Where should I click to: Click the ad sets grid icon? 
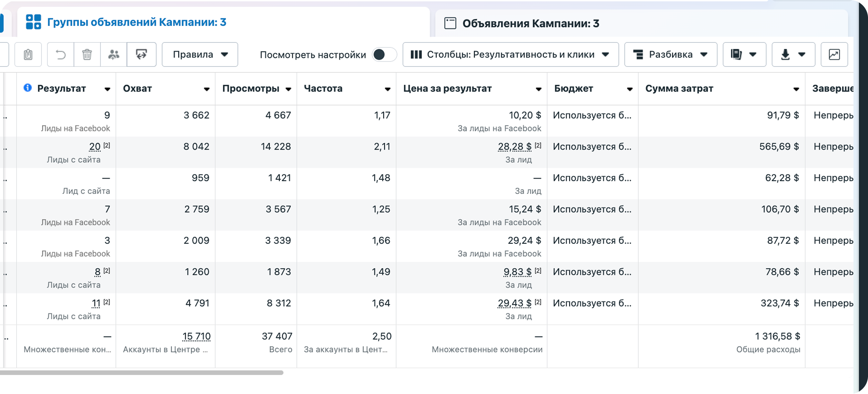pos(34,22)
